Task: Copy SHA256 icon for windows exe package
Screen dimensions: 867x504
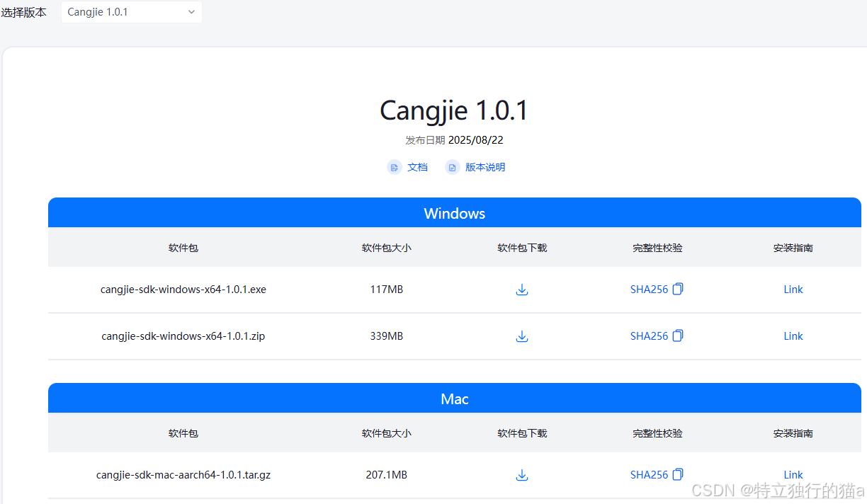Action: (678, 289)
